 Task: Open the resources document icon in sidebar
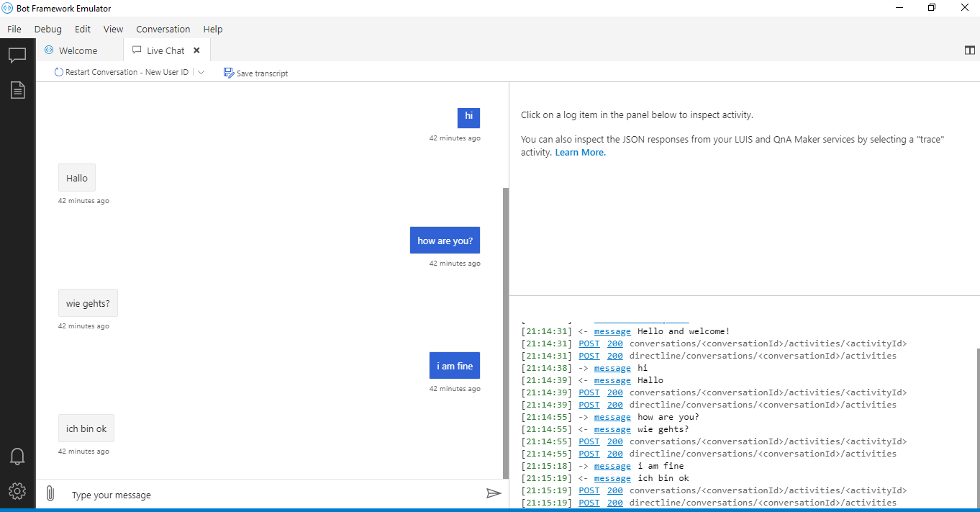pos(17,90)
